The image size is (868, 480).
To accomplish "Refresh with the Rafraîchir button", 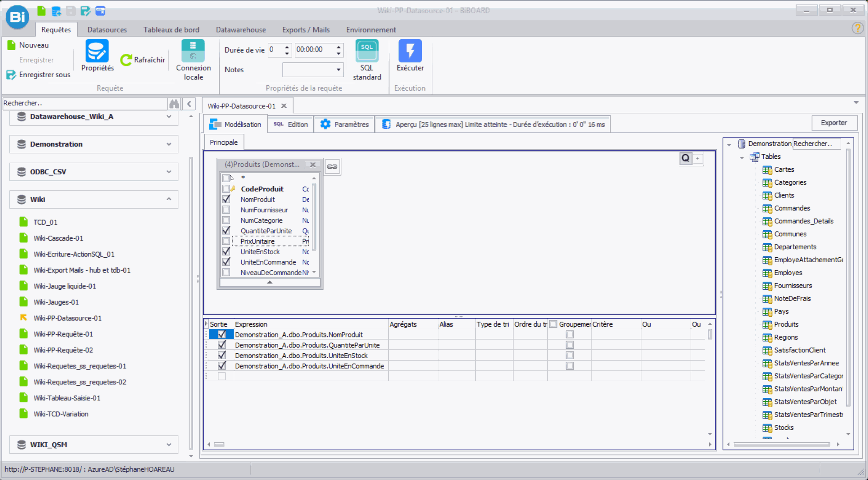I will pos(142,60).
